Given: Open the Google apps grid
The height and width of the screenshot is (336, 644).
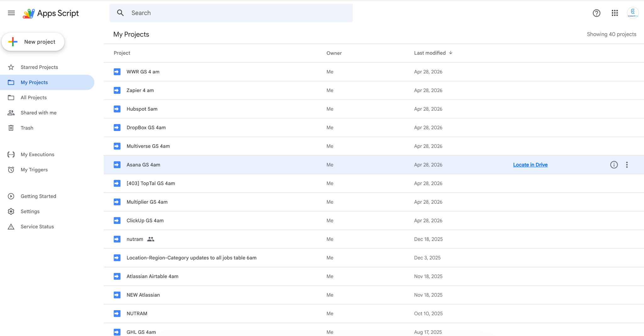Looking at the screenshot, I should click(615, 13).
